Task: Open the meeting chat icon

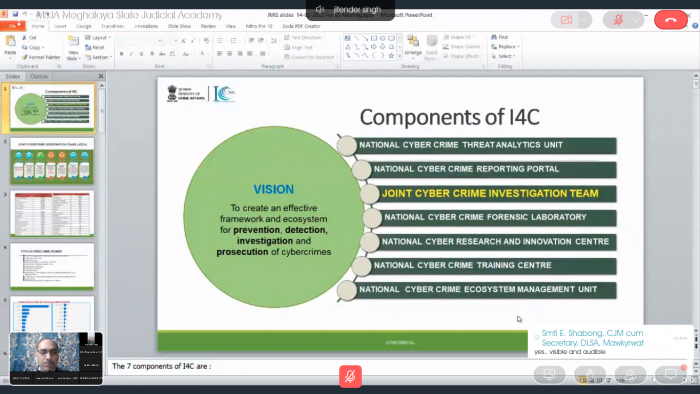Action: click(x=671, y=374)
